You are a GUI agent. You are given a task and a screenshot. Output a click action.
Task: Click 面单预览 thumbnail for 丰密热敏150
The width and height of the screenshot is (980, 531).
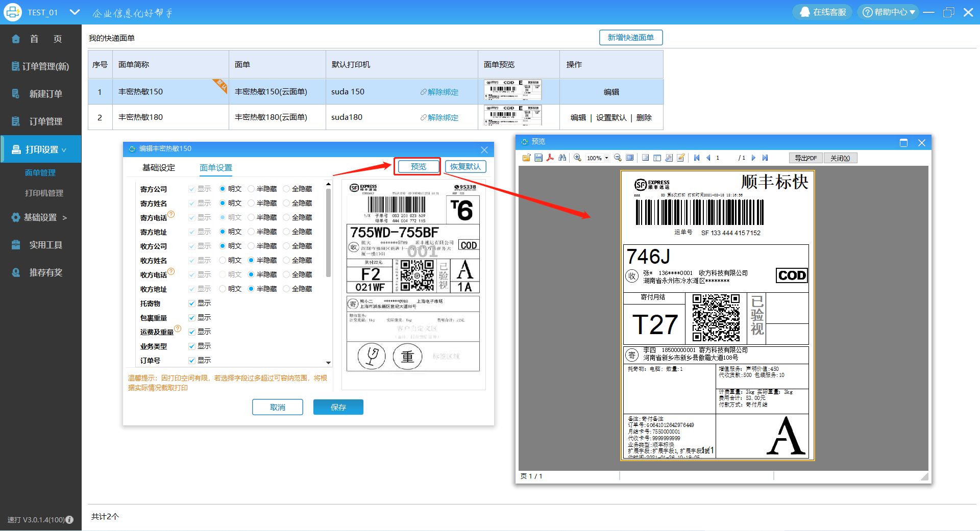click(512, 90)
